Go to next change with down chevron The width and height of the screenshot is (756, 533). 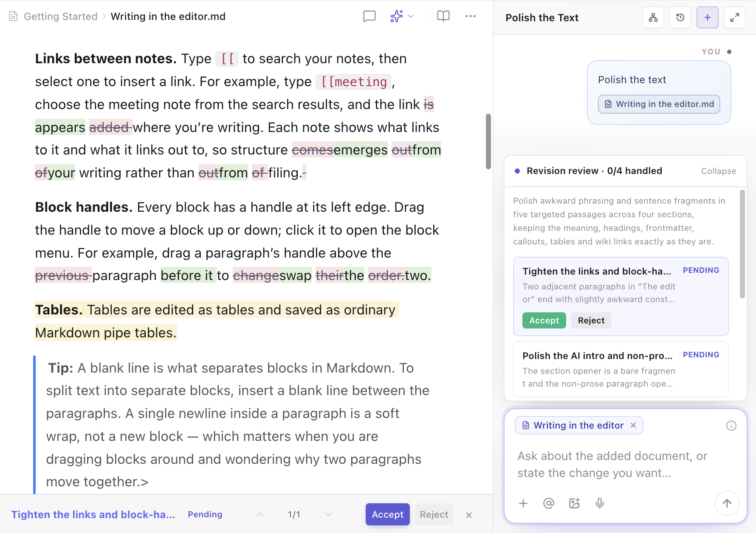[328, 514]
